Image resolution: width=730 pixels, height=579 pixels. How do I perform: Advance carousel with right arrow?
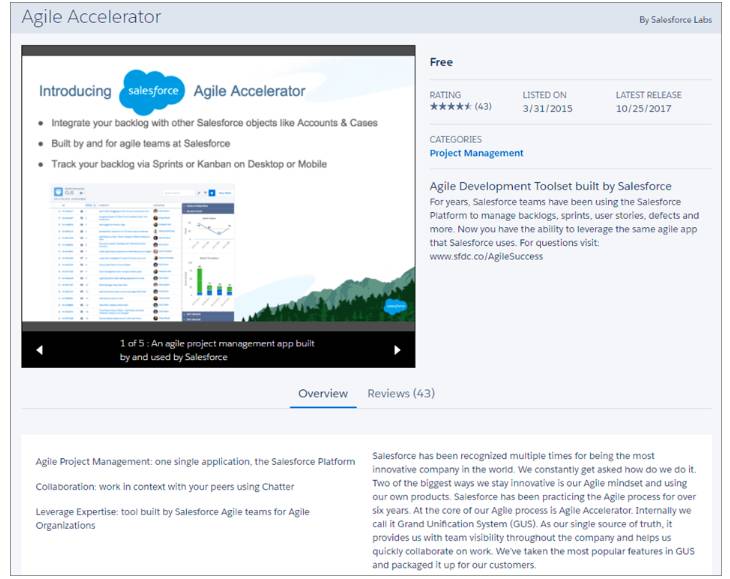(397, 350)
